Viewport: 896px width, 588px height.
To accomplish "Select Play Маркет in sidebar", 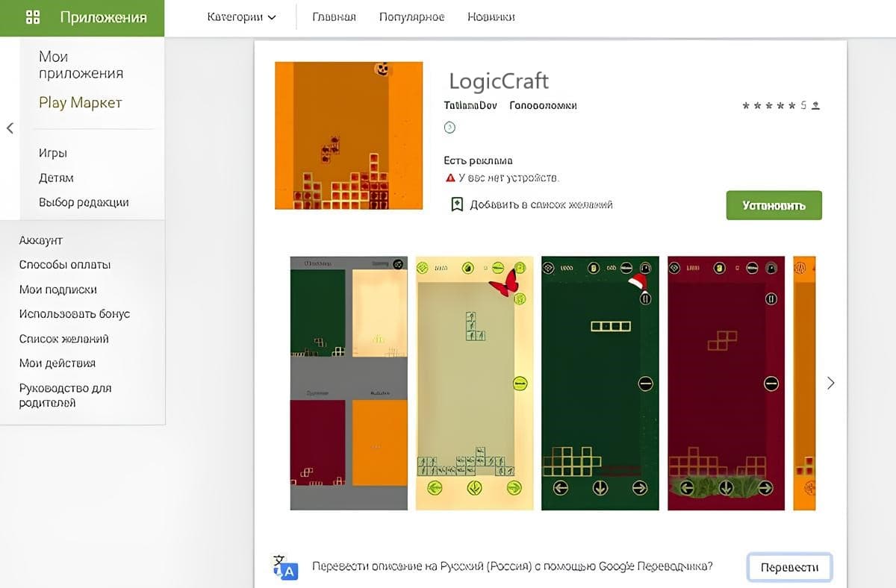I will pos(81,103).
